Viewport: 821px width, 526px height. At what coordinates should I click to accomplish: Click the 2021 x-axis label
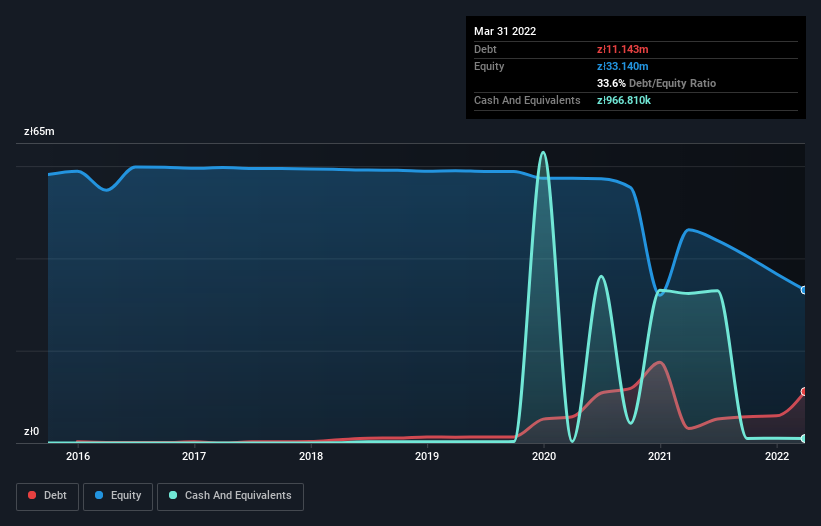pyautogui.click(x=660, y=456)
